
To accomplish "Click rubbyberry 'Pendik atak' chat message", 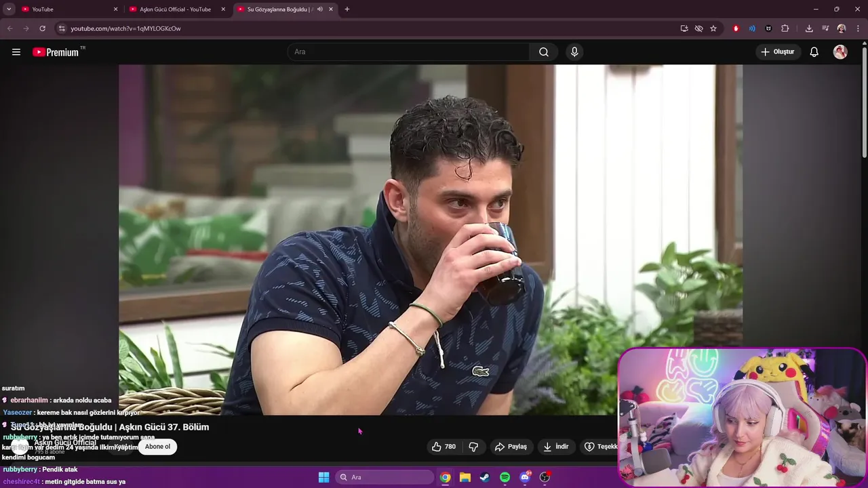I will coord(41,469).
